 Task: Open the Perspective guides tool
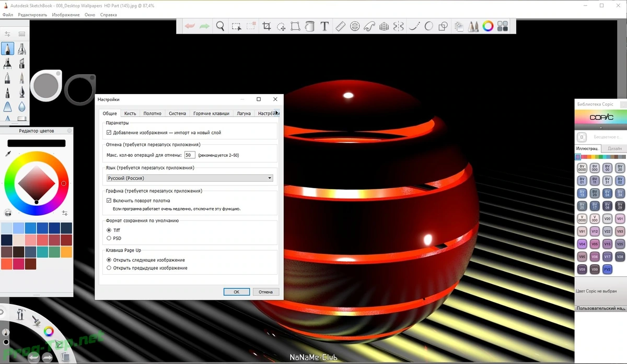(x=385, y=26)
